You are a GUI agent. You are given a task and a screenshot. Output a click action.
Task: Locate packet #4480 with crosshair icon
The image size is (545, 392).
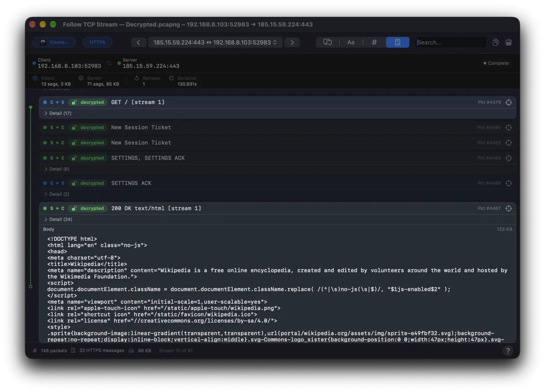coord(509,127)
